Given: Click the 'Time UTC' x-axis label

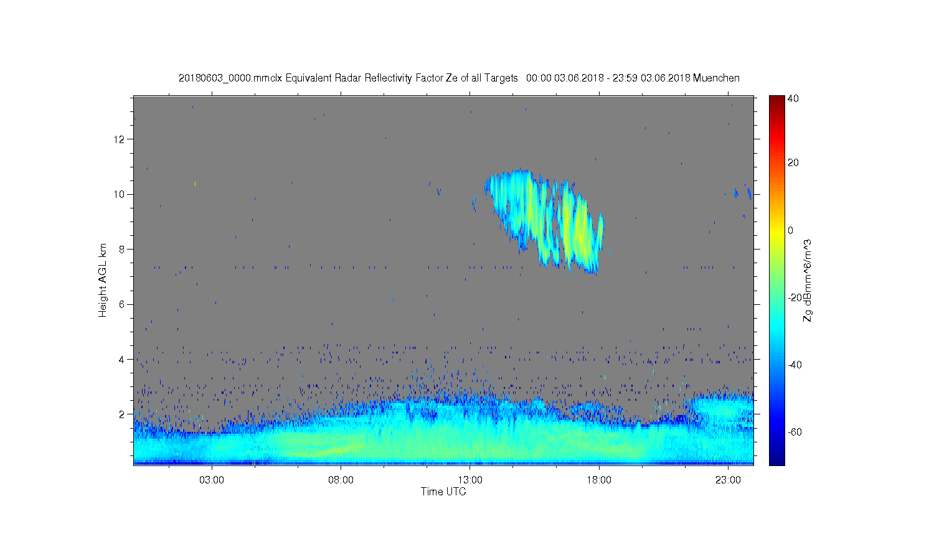Looking at the screenshot, I should tap(443, 492).
